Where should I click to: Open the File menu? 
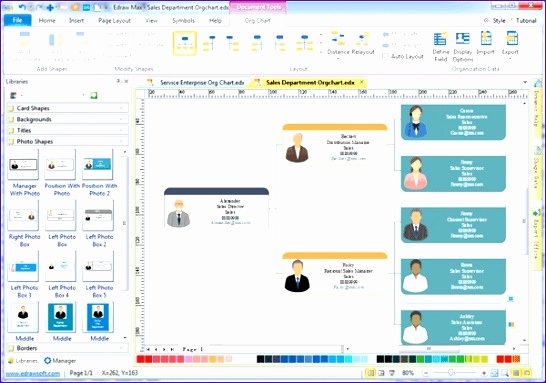(17, 20)
